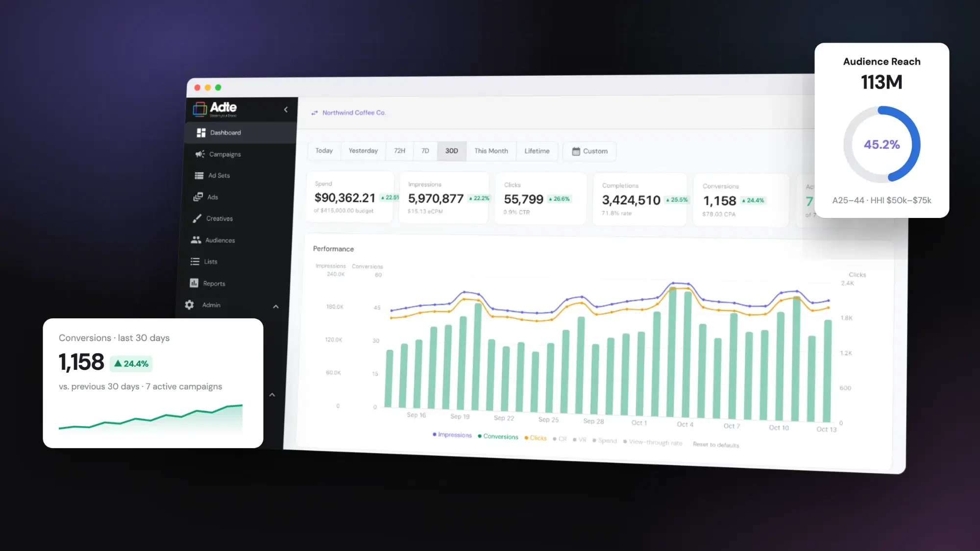980x551 pixels.
Task: Enable the VR series in legend
Action: (580, 440)
